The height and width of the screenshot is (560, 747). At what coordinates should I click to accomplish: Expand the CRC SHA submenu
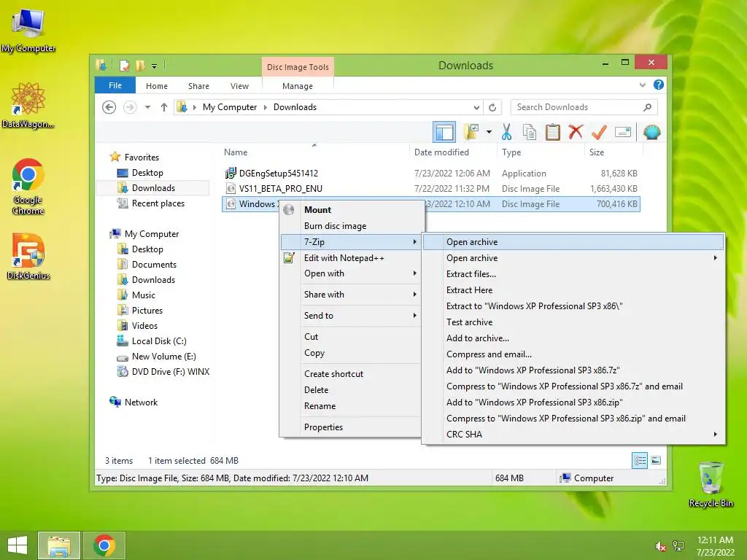[573, 435]
